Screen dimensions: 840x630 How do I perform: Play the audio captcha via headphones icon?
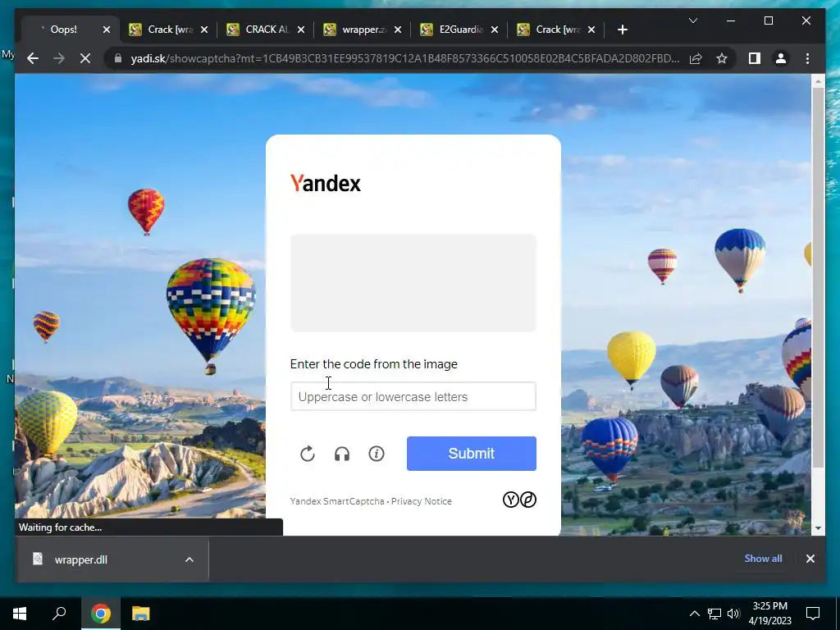click(x=342, y=454)
